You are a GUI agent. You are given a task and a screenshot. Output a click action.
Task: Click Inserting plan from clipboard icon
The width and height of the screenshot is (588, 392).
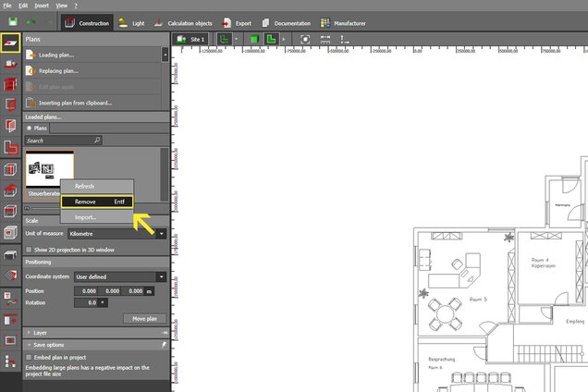[x=31, y=103]
